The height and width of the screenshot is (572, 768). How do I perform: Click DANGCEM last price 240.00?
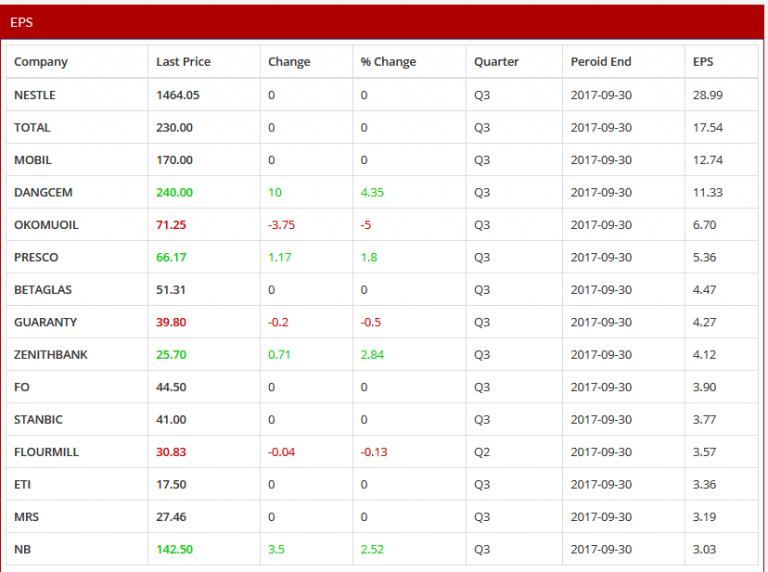[174, 192]
